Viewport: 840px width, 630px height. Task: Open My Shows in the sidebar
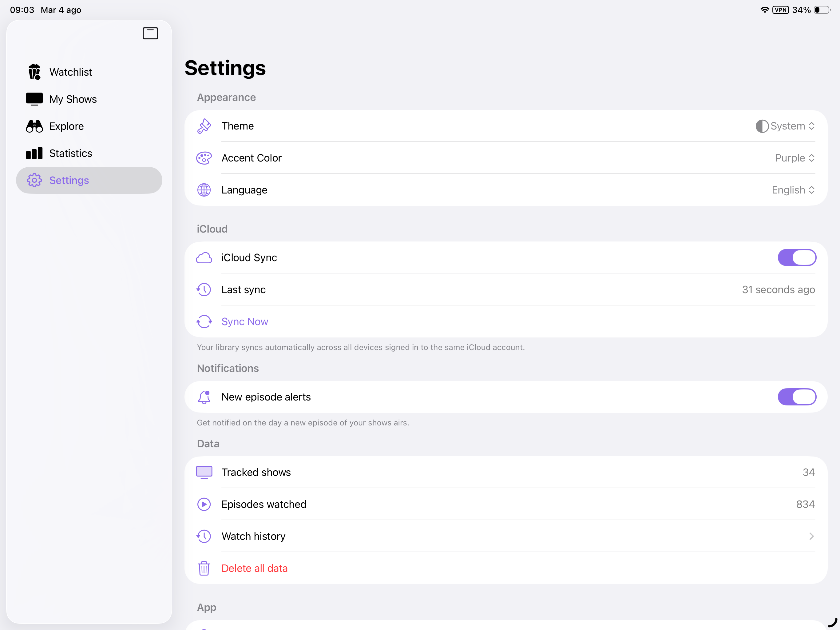(x=89, y=99)
